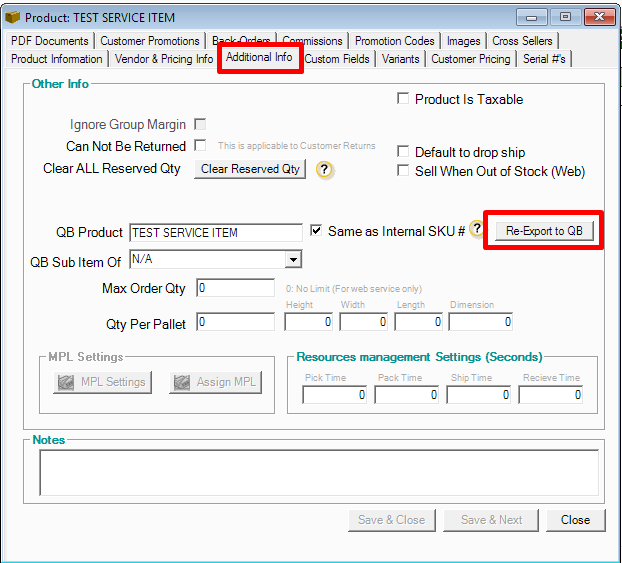The height and width of the screenshot is (563, 622).
Task: Check Sell When Out of Stock (Web)
Action: click(403, 171)
